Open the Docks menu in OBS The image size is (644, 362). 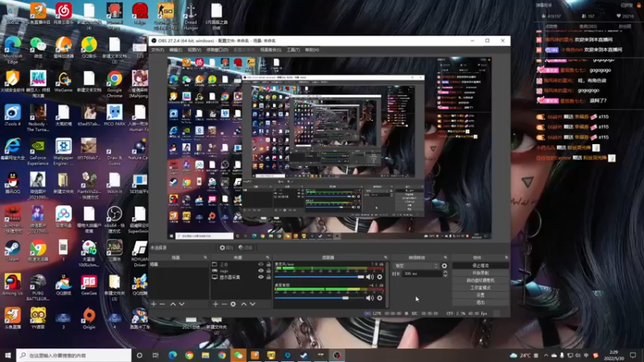click(x=217, y=50)
